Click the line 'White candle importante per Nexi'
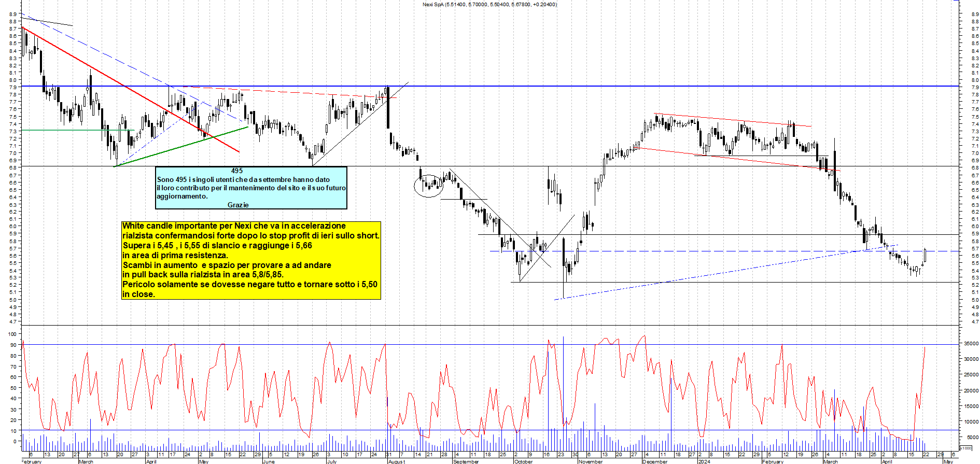The height and width of the screenshot is (464, 980). pos(234,226)
